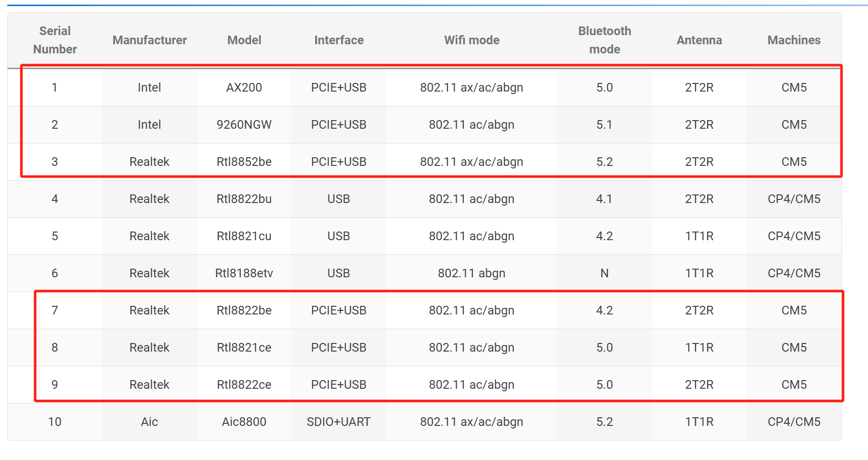Click 2T2R antenna in Rtl8822bu row
This screenshot has width=868, height=460.
(x=699, y=199)
